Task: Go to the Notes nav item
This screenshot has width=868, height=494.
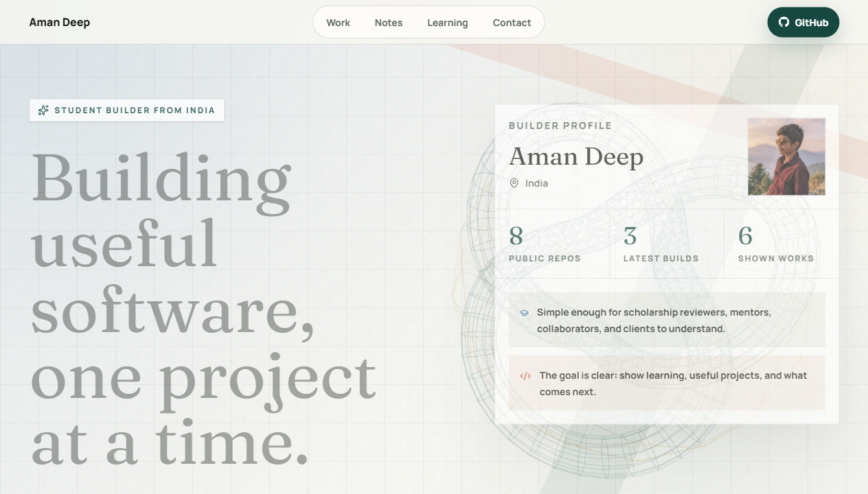Action: pyautogui.click(x=389, y=23)
